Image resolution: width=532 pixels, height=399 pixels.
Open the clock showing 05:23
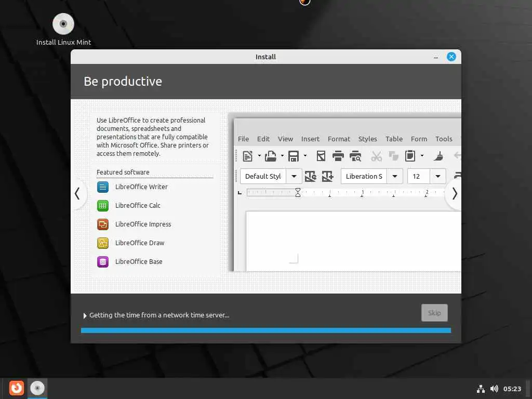click(512, 389)
